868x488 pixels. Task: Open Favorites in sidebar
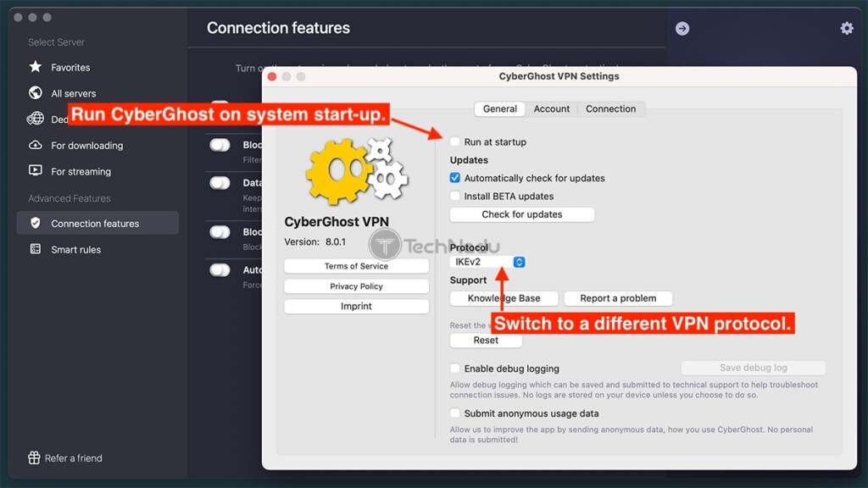click(x=70, y=68)
